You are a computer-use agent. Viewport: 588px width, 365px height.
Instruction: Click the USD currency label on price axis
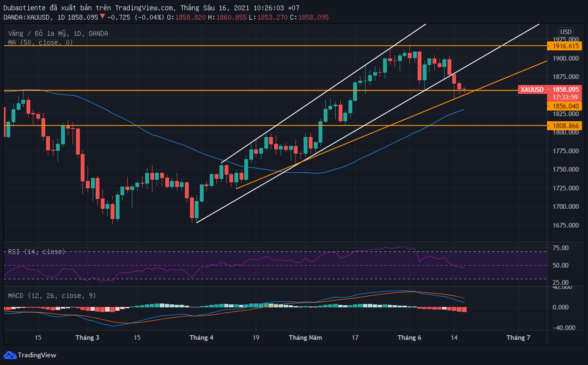click(566, 32)
